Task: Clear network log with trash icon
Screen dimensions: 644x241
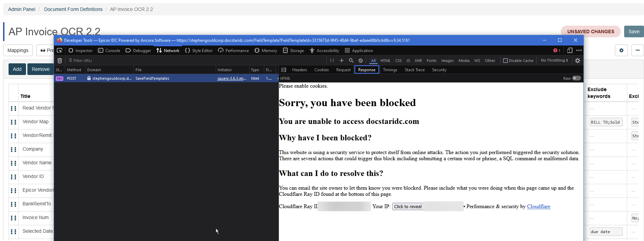Action: click(x=60, y=61)
